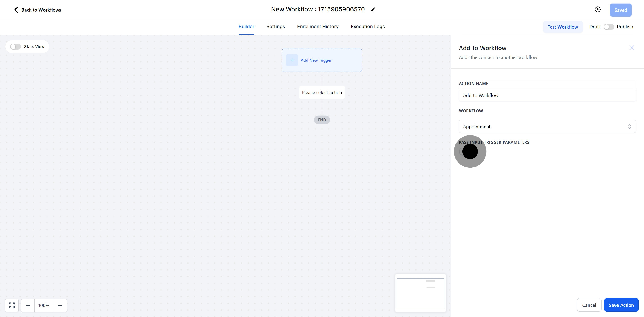Click the back arrow to Workflows
The height and width of the screenshot is (317, 644).
[x=16, y=10]
